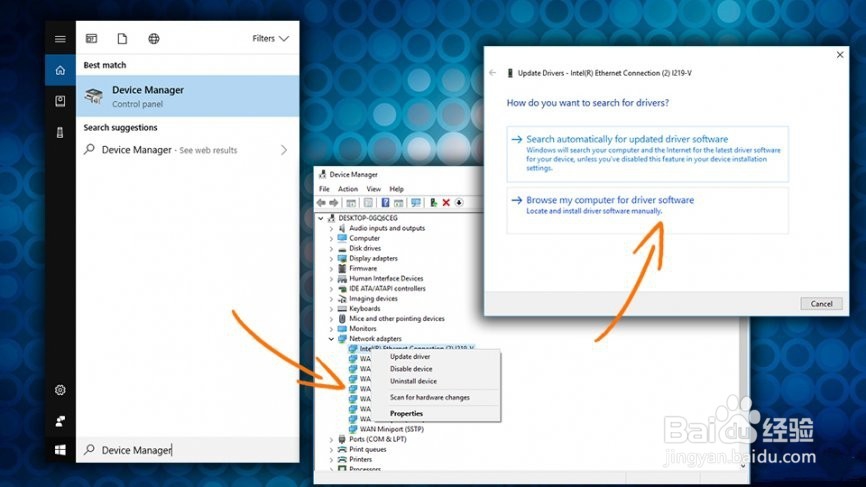Image resolution: width=866 pixels, height=487 pixels.
Task: Filter search results by Web
Action: click(x=154, y=39)
